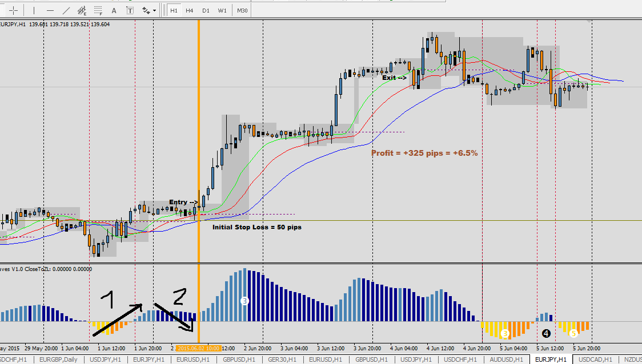The width and height of the screenshot is (642, 364).
Task: Select the Trendline drawing tool
Action: pyautogui.click(x=66, y=11)
